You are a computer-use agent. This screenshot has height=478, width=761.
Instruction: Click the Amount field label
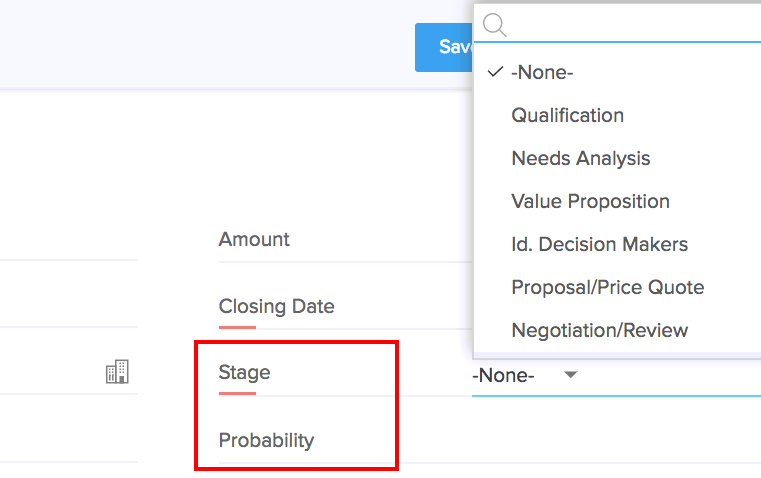click(x=254, y=239)
